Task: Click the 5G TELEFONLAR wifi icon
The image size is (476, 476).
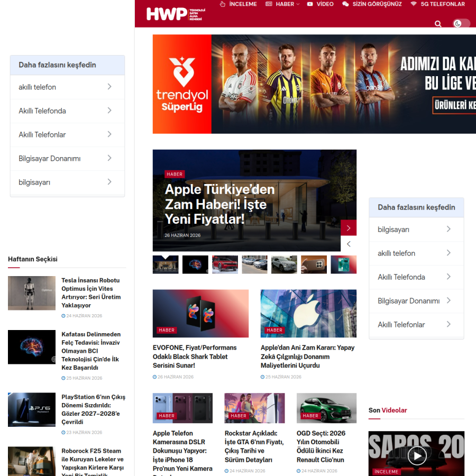Action: click(x=413, y=4)
